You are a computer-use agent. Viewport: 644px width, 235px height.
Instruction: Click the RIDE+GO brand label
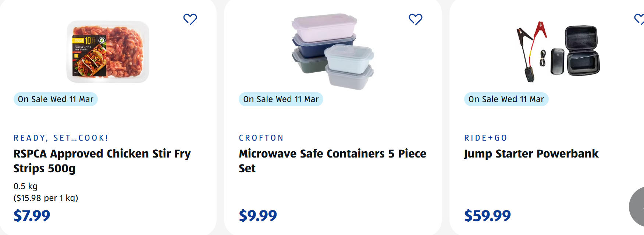485,138
